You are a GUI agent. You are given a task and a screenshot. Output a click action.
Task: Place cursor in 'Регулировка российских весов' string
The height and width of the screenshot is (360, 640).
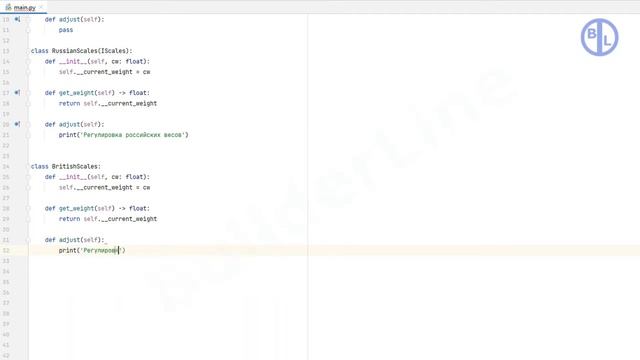[x=133, y=135]
